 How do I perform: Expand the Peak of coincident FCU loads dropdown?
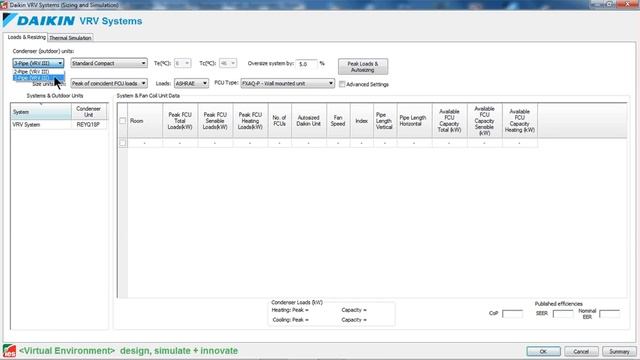[109, 83]
